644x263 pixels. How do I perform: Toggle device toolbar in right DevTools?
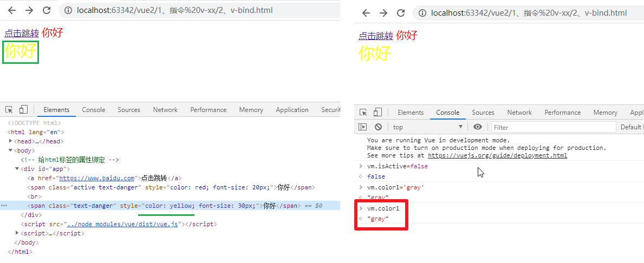click(x=378, y=113)
